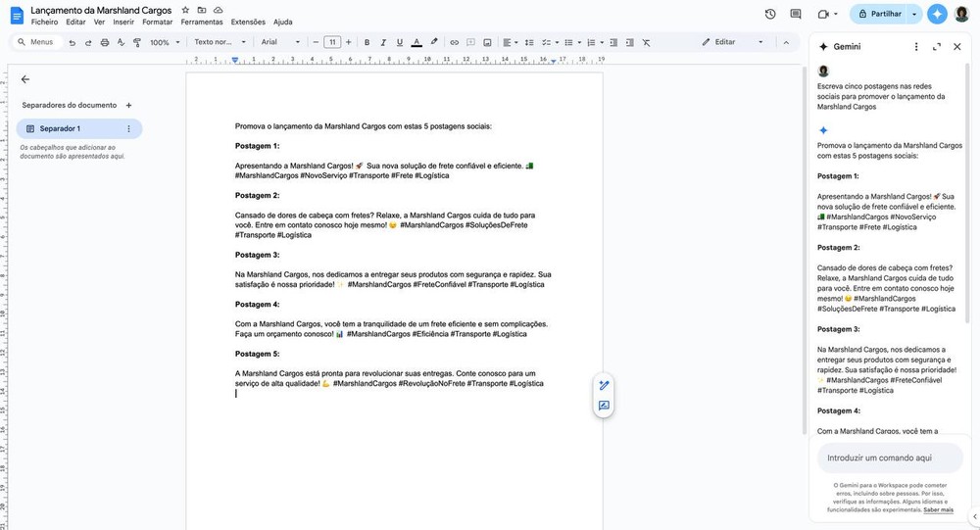Close the tabs sidebar back arrow
Image resolution: width=980 pixels, height=530 pixels.
(x=25, y=79)
